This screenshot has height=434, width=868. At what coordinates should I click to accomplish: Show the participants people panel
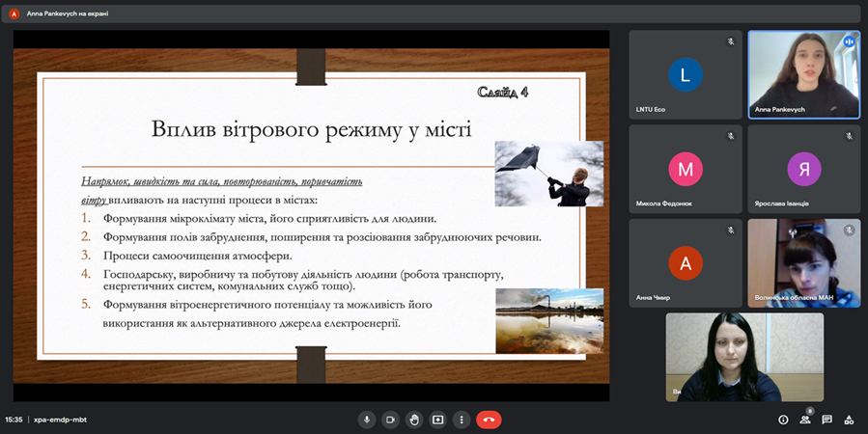[805, 420]
